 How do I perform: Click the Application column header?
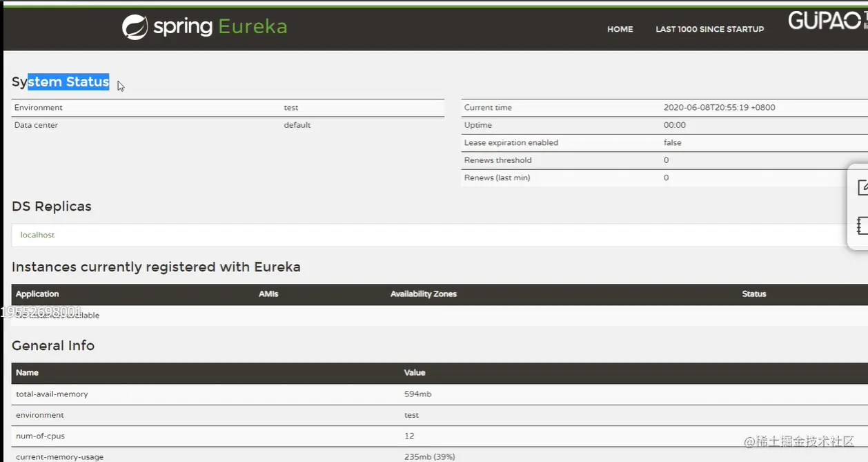click(37, 294)
